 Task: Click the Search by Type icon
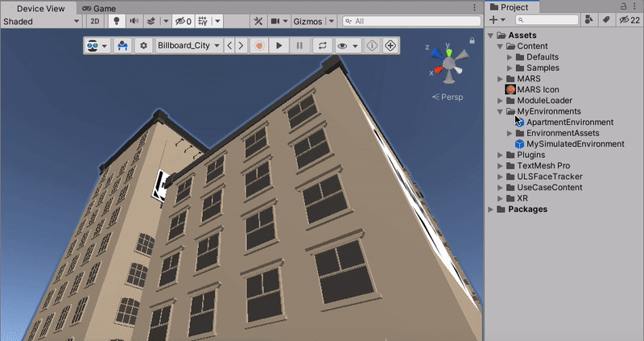pyautogui.click(x=588, y=20)
